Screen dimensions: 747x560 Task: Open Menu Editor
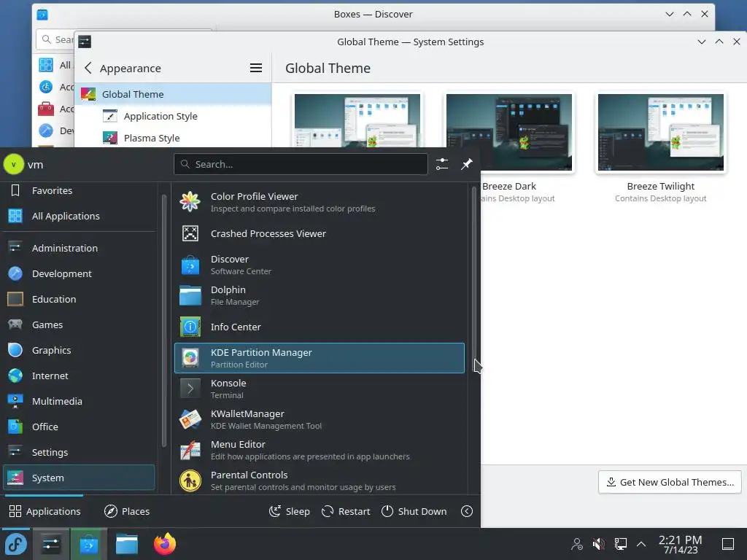pos(320,450)
